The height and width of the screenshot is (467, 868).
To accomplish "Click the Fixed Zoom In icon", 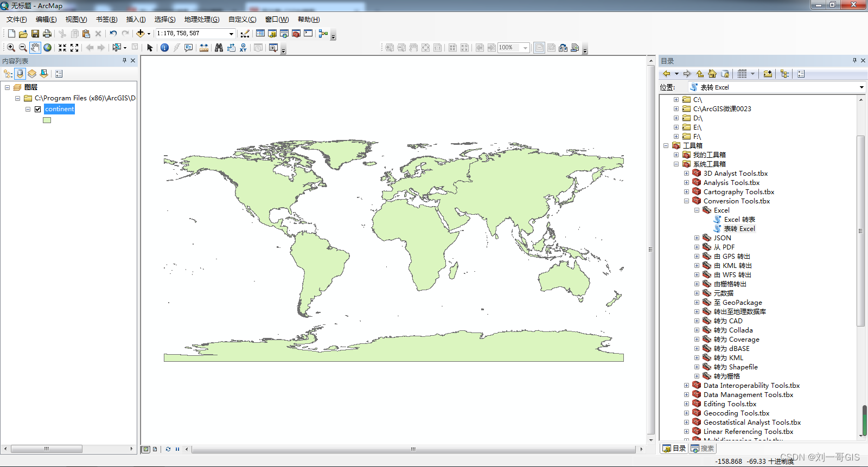I will (62, 48).
